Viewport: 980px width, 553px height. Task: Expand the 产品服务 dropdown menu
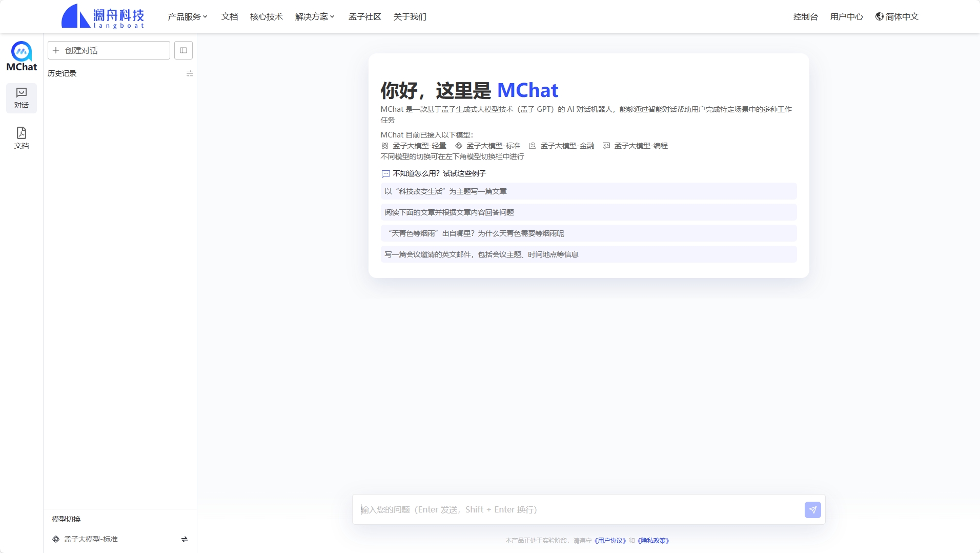pyautogui.click(x=187, y=16)
